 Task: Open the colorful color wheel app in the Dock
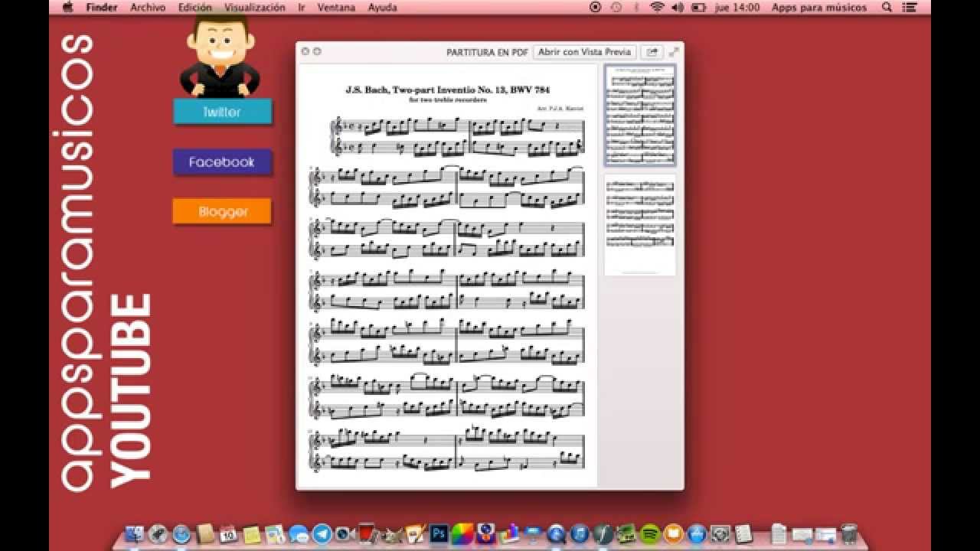coord(462,534)
